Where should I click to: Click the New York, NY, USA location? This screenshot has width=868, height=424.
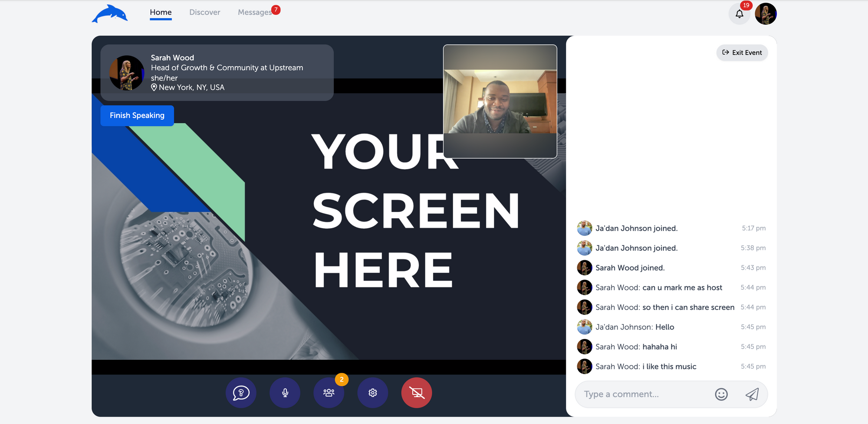pos(191,87)
